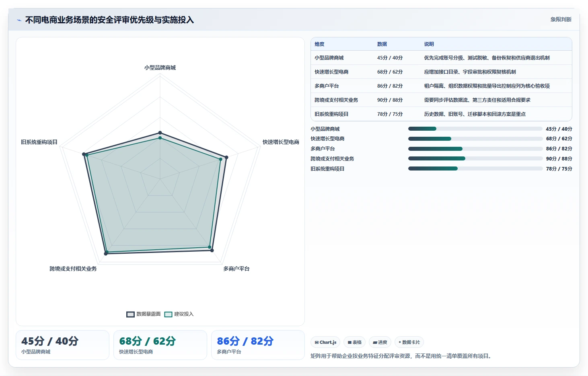
Task: Click the blue icon beside the page title
Action: click(19, 20)
